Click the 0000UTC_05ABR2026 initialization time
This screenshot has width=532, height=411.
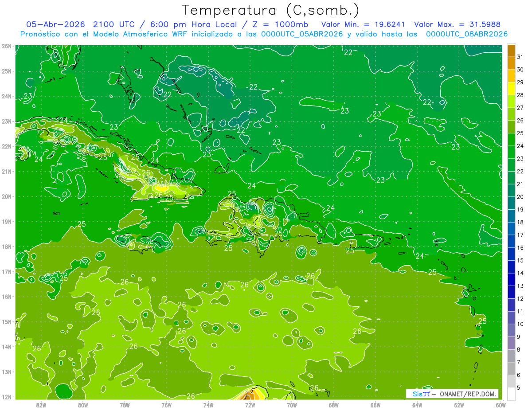pos(301,34)
